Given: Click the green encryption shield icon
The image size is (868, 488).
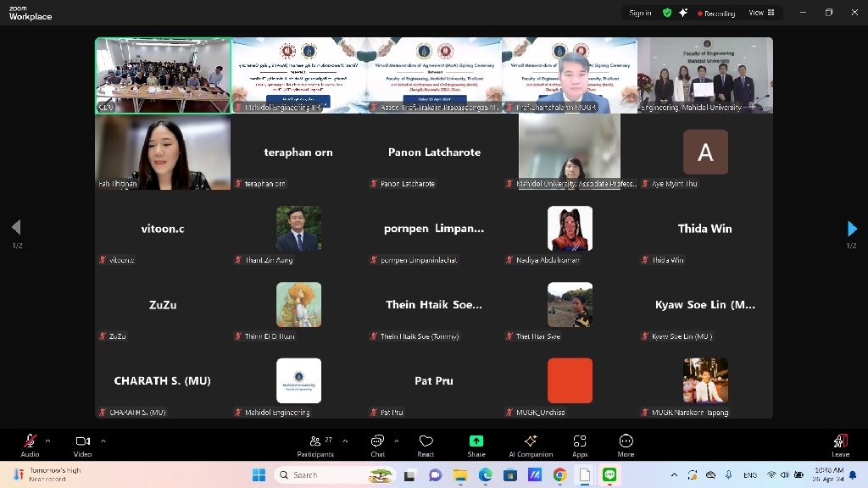Looking at the screenshot, I should 667,13.
